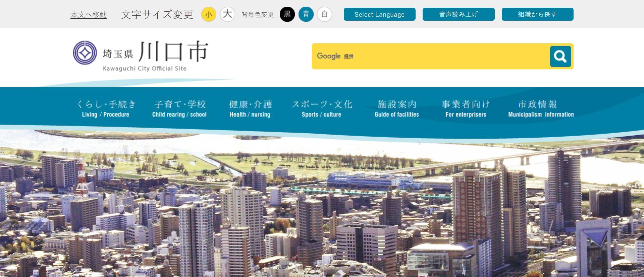
Task: Follow the 本文へ移動 skip link
Action: (x=89, y=15)
